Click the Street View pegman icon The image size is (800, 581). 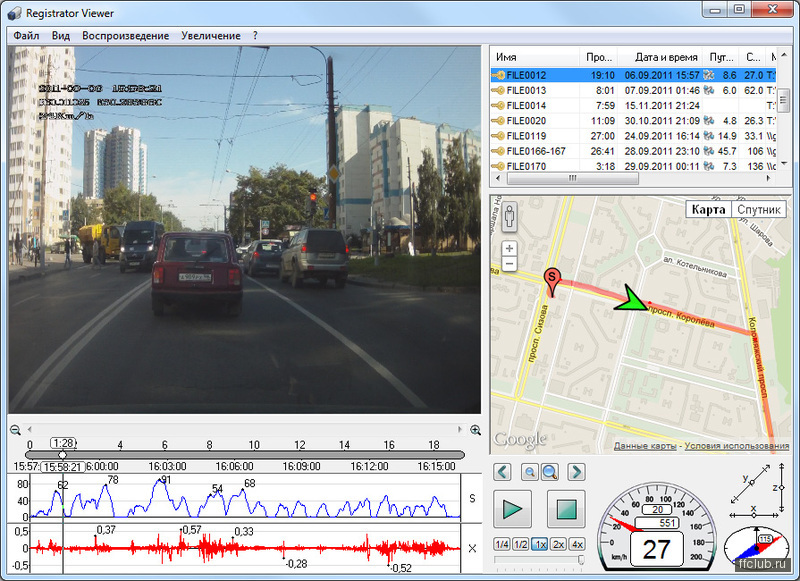(509, 217)
